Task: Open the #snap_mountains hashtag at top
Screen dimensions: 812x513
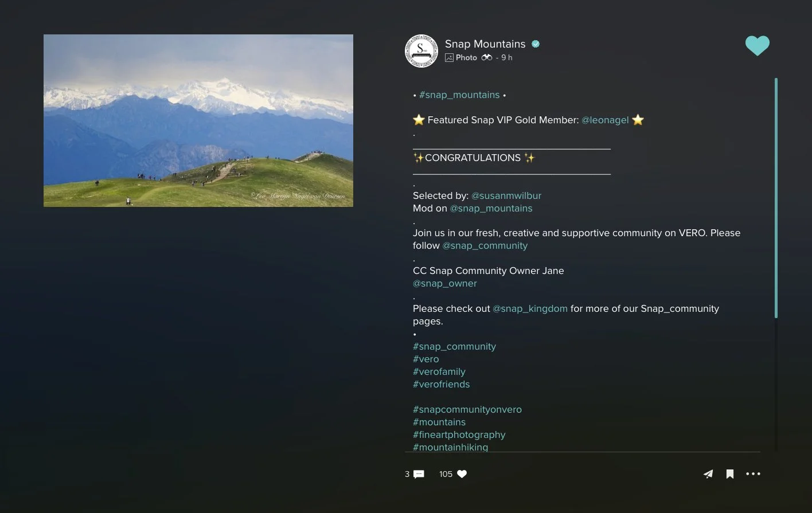Action: click(459, 95)
